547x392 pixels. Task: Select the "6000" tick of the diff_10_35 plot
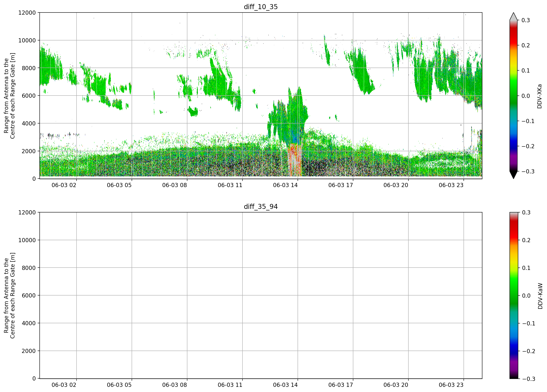29,96
